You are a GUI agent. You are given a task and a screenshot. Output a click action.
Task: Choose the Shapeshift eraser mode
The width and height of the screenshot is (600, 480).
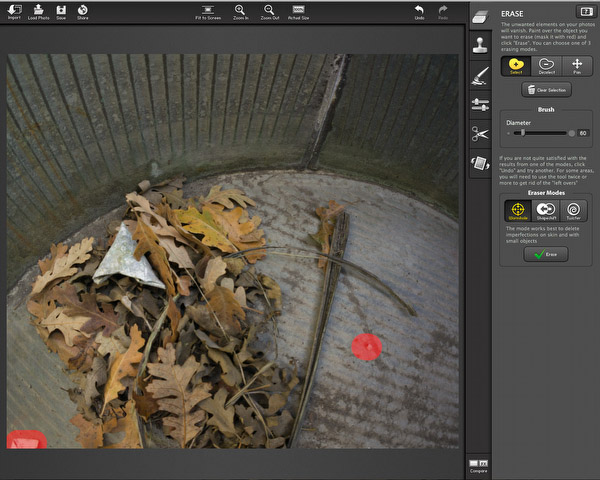tap(546, 211)
